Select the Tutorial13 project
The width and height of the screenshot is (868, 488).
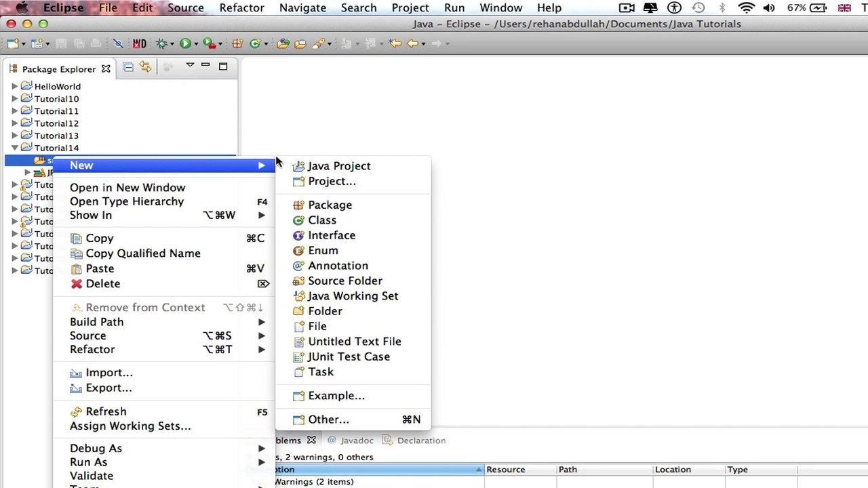coord(56,136)
